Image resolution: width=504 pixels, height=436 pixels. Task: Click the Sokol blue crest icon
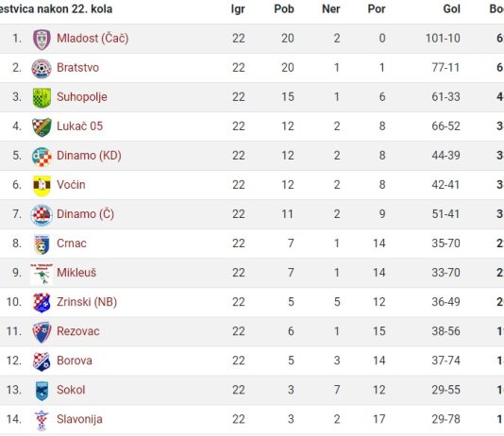[42, 391]
